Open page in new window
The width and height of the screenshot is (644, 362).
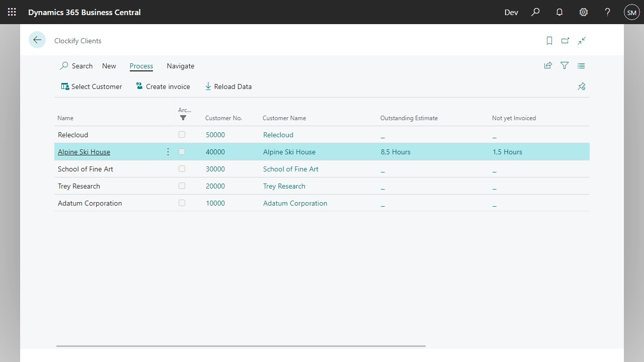pos(566,41)
